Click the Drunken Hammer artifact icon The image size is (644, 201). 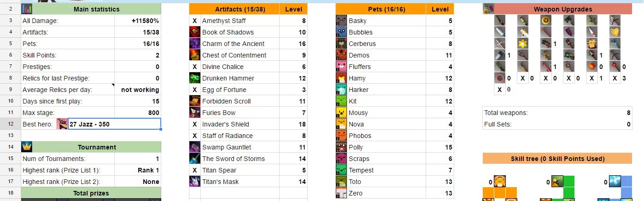click(194, 78)
